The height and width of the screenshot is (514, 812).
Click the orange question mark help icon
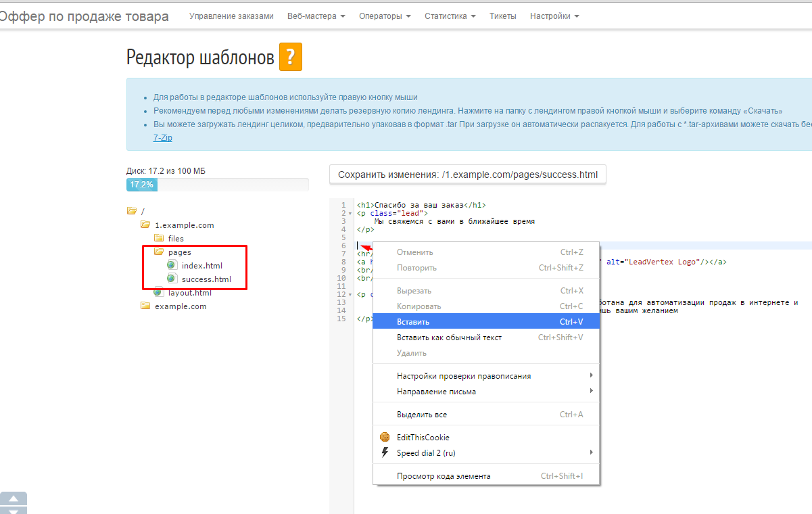[x=290, y=57]
